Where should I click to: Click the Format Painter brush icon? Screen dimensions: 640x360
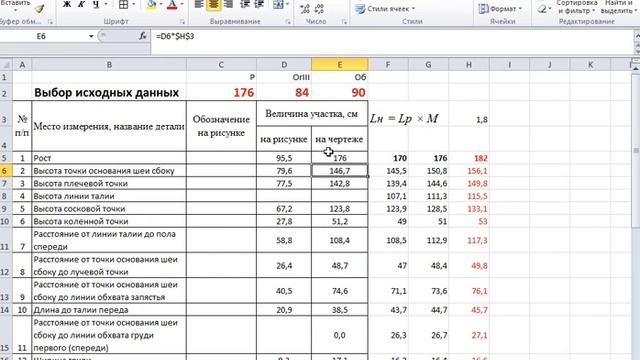(39, 8)
